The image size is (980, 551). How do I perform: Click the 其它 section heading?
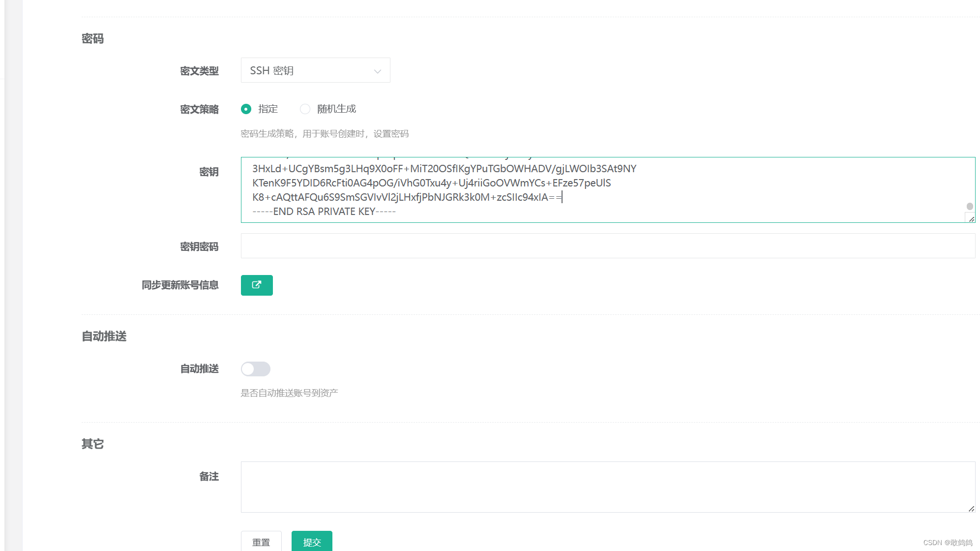(92, 444)
